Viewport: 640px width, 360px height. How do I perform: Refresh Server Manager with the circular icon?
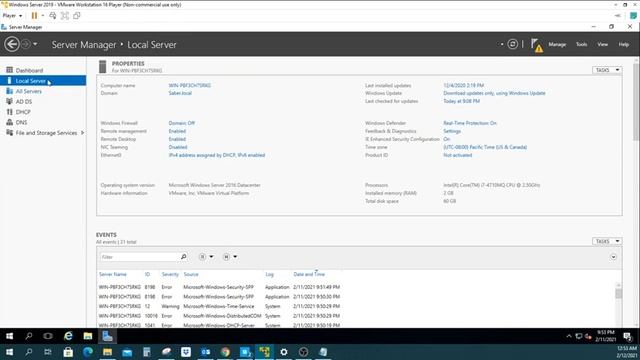513,44
